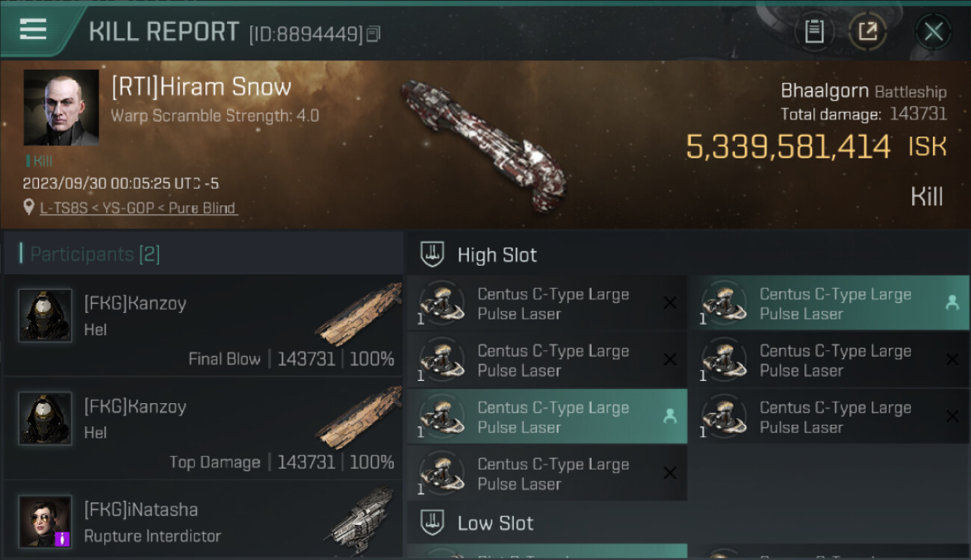Copy the kill report ID
The image size is (971, 560).
point(373,34)
